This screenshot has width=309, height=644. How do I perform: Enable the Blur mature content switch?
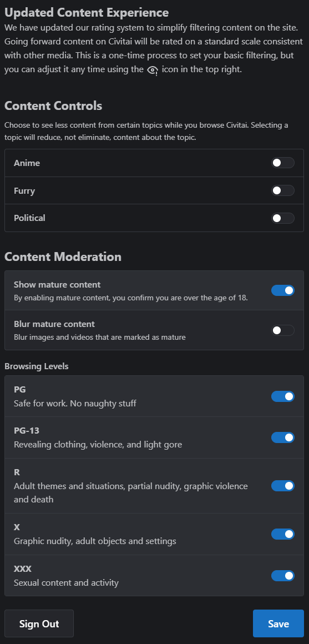(283, 330)
